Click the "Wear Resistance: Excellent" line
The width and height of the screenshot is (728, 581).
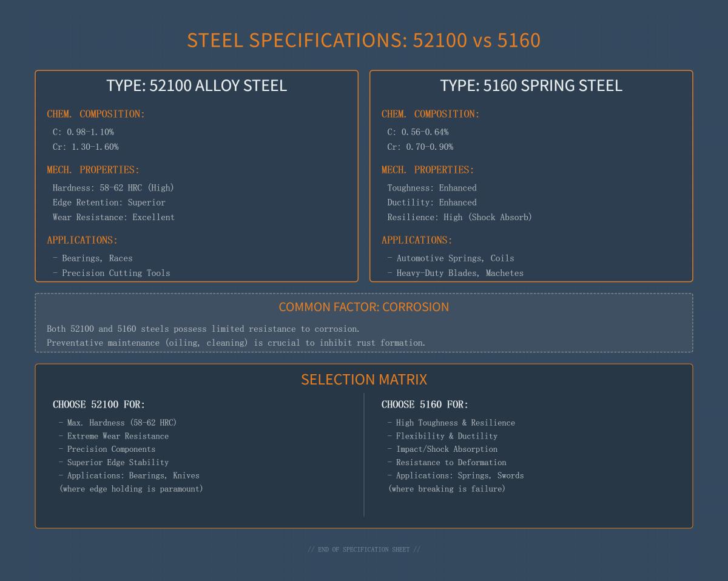[x=113, y=217]
